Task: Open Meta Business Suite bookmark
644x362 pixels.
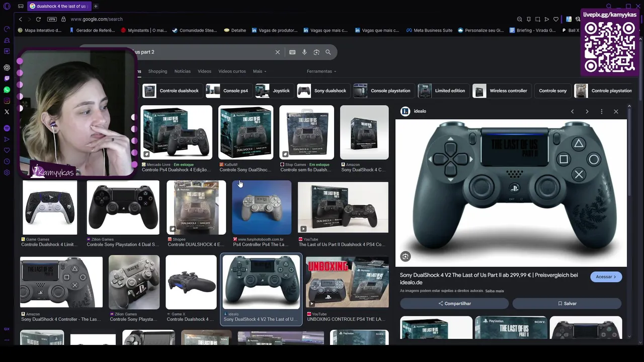Action: click(x=429, y=30)
